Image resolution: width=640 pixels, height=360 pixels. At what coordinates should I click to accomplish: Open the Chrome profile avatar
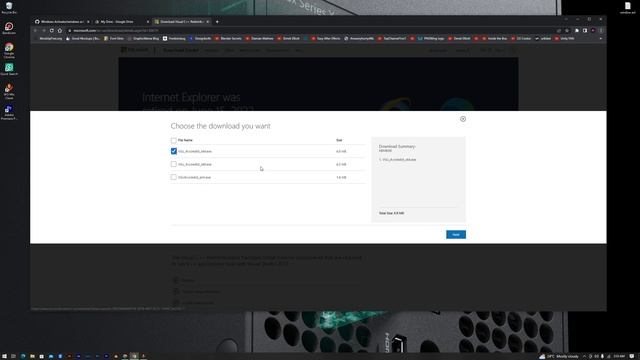tap(593, 31)
